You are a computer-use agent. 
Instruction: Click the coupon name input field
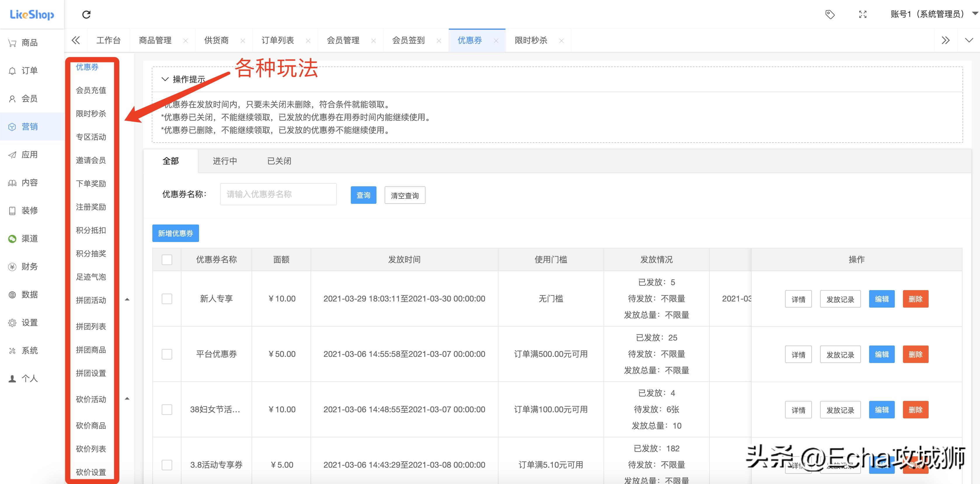tap(278, 194)
